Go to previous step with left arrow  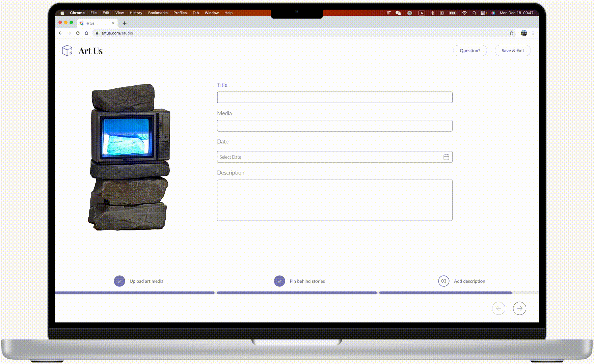(498, 308)
